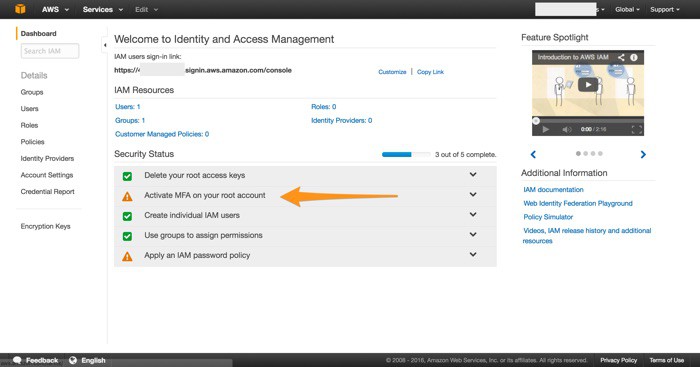Click the globe language icon

pos(73,360)
